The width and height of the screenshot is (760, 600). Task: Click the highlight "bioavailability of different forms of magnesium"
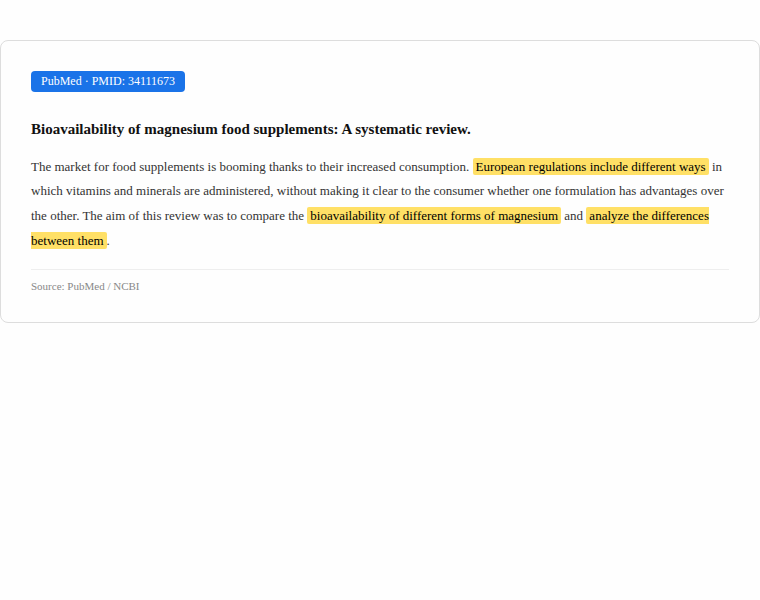pos(434,216)
